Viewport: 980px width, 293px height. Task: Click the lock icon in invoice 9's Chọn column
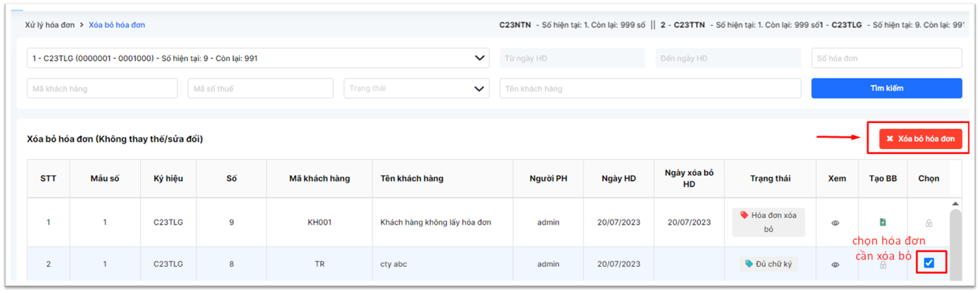click(x=929, y=223)
